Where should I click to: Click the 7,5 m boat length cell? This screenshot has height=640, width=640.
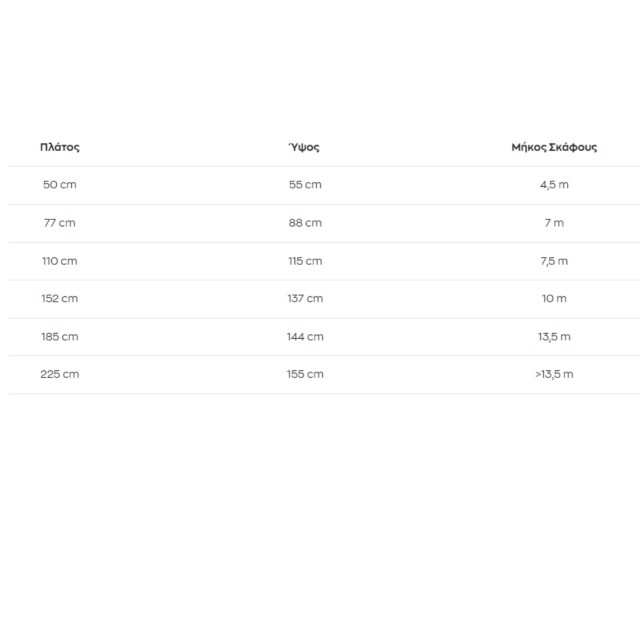(x=554, y=261)
